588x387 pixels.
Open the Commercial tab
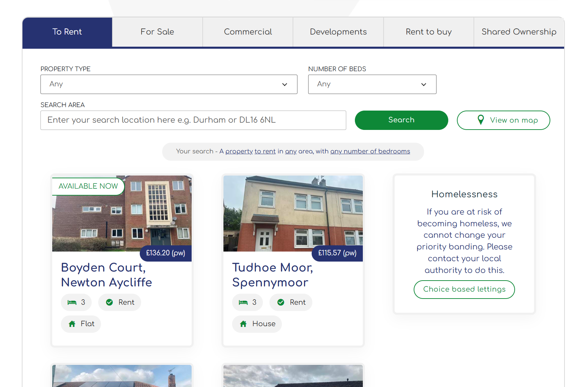(248, 32)
